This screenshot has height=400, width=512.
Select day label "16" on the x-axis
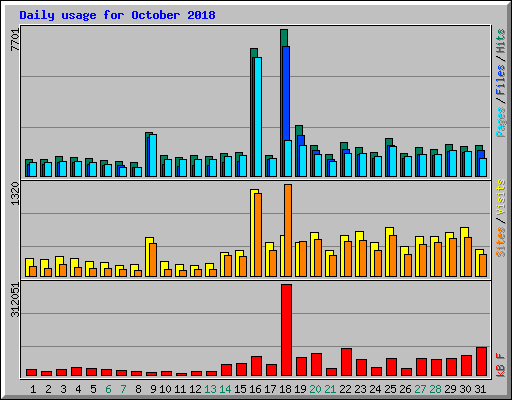pyautogui.click(x=255, y=389)
